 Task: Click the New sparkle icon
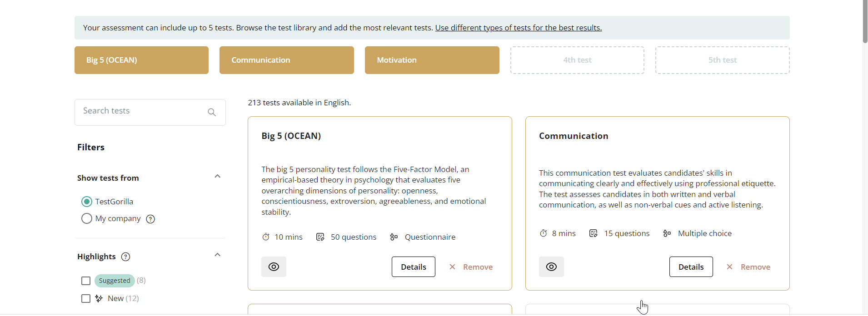click(x=99, y=298)
